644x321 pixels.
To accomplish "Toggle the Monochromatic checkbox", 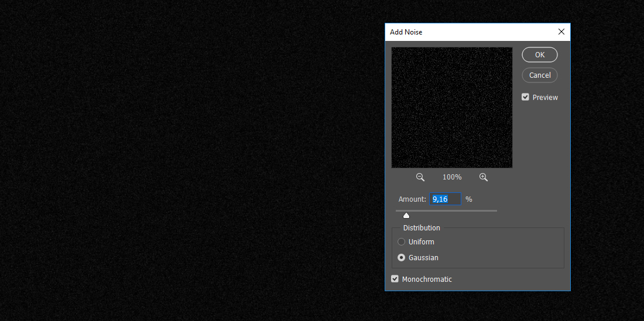I will [395, 279].
